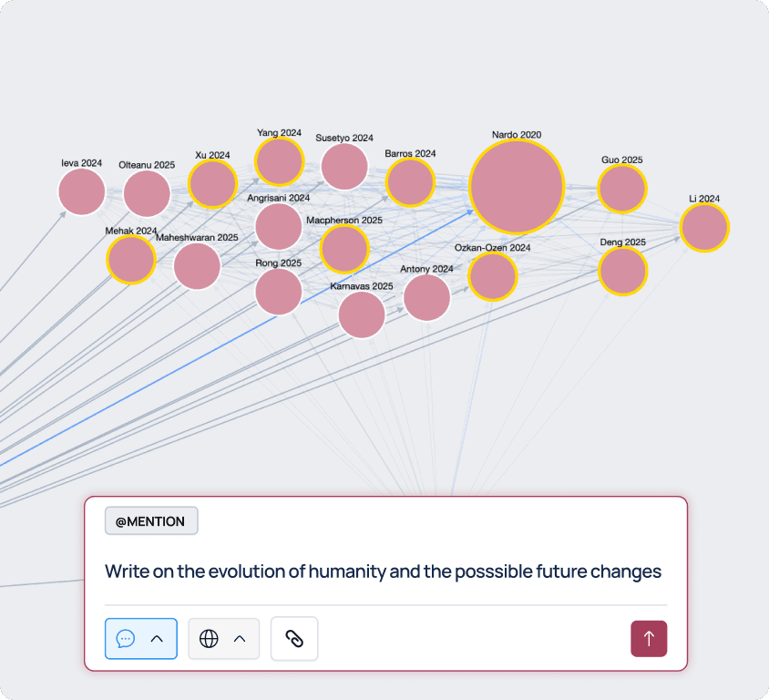Select the Barros 2024 node

pyautogui.click(x=410, y=181)
